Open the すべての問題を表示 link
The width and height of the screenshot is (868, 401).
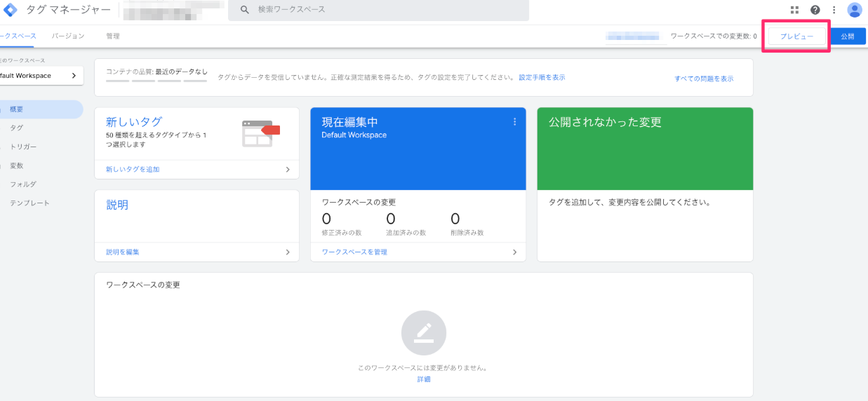point(704,79)
